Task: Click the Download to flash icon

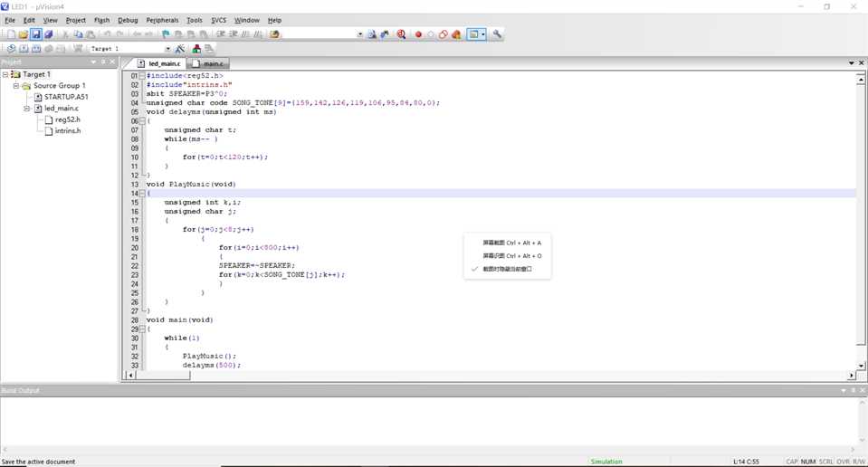Action: tap(78, 49)
